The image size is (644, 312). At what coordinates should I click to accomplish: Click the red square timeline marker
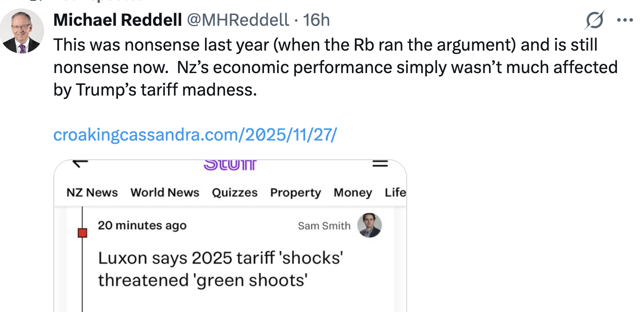coord(82,232)
